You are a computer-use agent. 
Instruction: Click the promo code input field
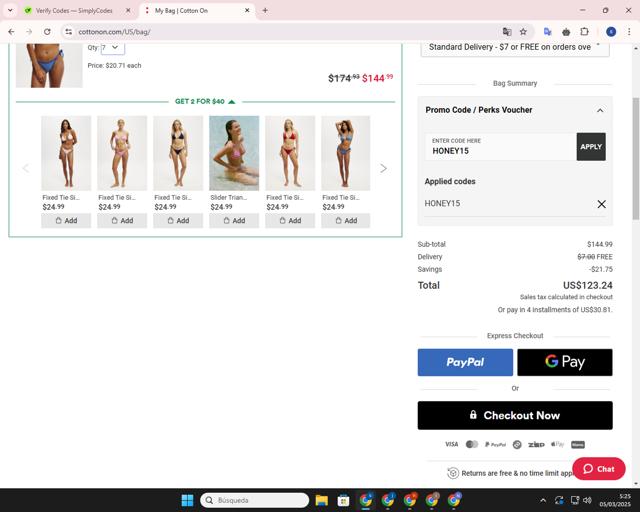click(x=500, y=147)
